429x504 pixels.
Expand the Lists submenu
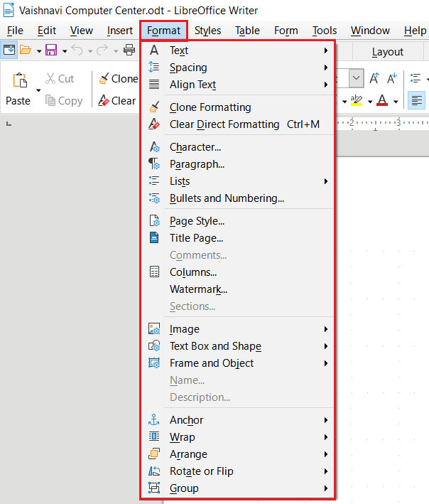click(x=238, y=181)
